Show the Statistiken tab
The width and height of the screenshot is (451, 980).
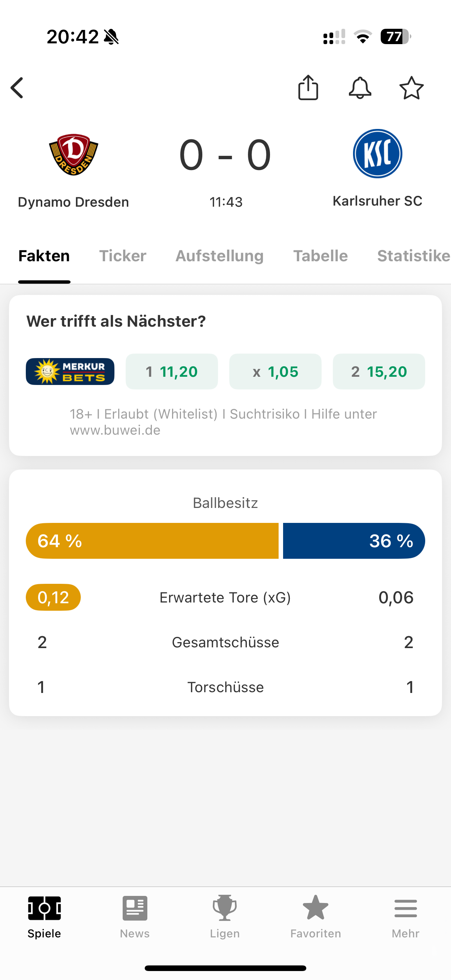pos(413,256)
